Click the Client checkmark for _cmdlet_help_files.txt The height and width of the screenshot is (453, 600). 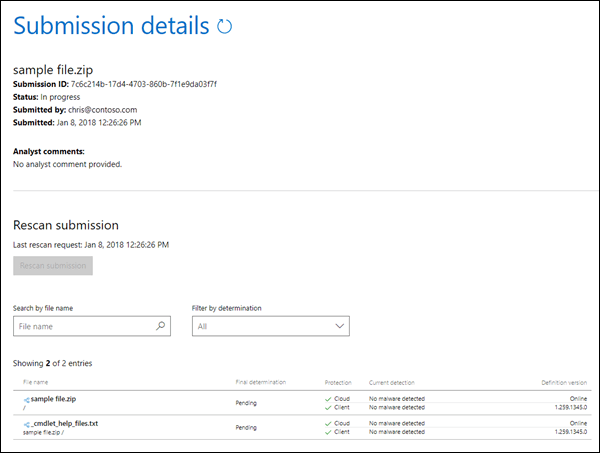point(329,433)
